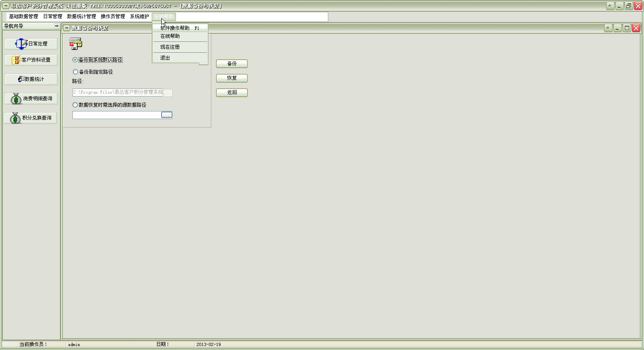The width and height of the screenshot is (644, 350).
Task: Open the 基础数据管理 menu
Action: click(x=23, y=16)
